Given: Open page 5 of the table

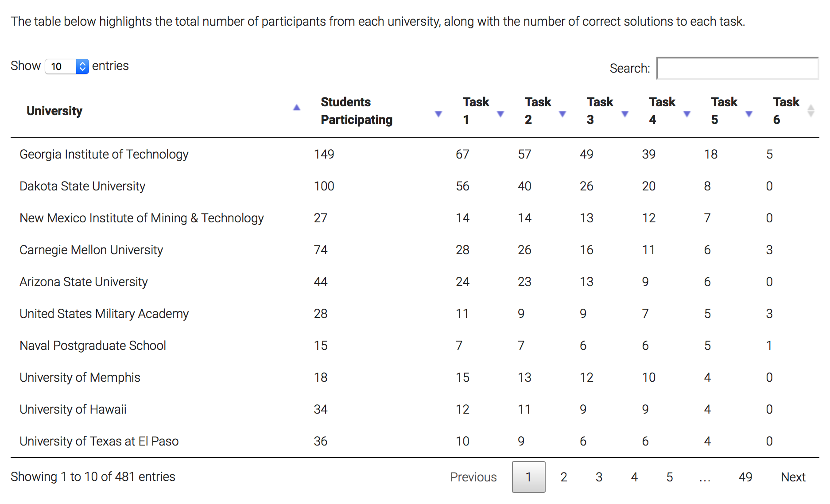Looking at the screenshot, I should [670, 477].
